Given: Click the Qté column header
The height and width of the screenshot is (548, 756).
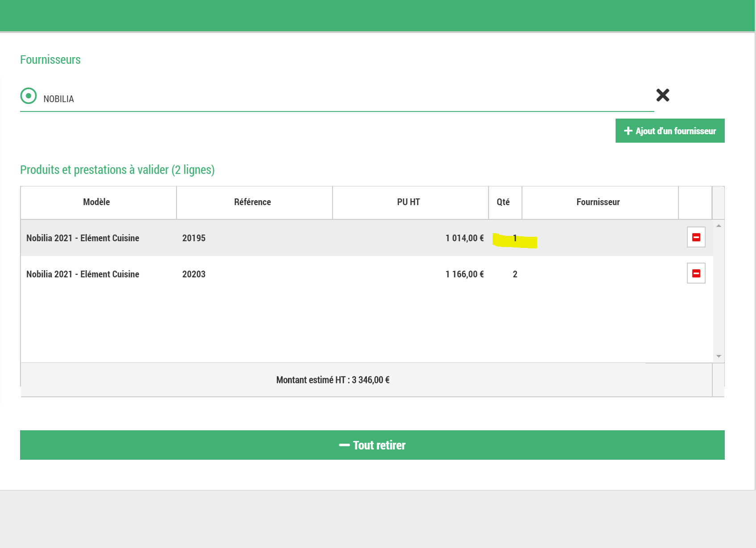Looking at the screenshot, I should point(503,202).
